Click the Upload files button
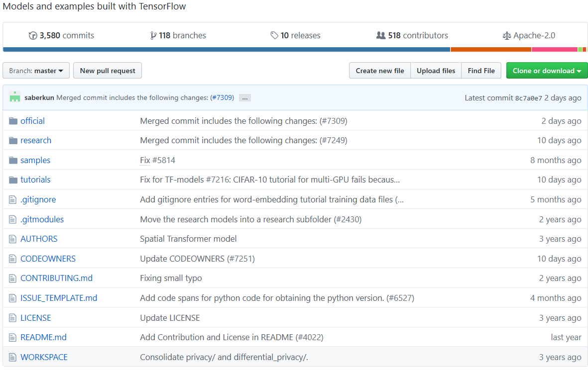This screenshot has height=370, width=588. (436, 71)
